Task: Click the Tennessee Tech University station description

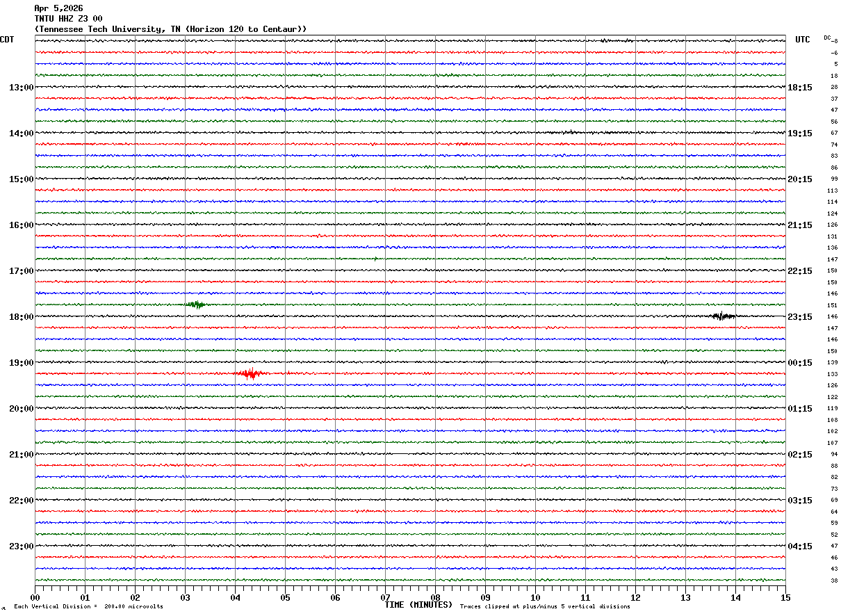Action: tap(170, 29)
